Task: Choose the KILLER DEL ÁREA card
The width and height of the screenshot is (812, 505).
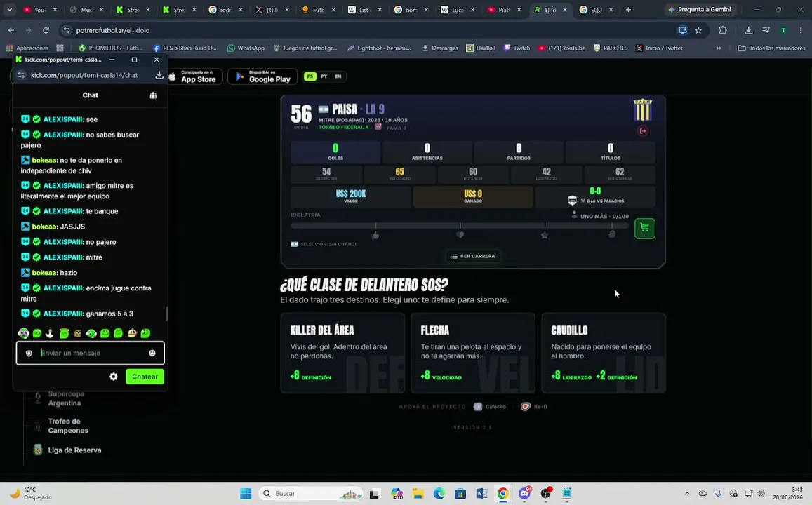Action: pyautogui.click(x=342, y=353)
